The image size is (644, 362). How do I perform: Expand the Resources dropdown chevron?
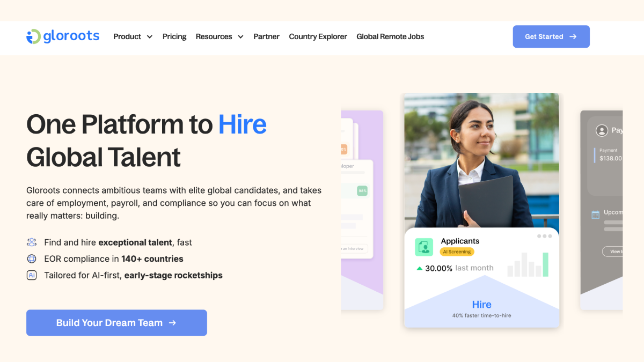click(240, 37)
